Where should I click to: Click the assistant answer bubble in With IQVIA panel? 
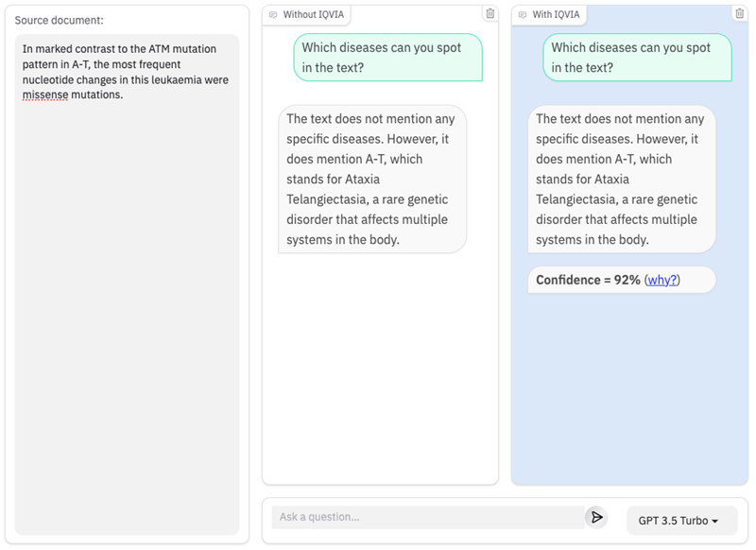[x=622, y=180]
